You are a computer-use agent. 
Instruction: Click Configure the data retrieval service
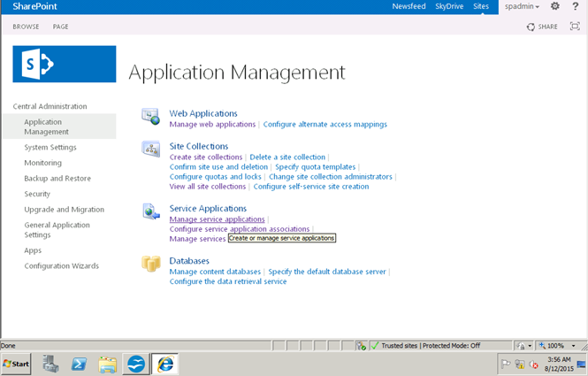tap(228, 281)
